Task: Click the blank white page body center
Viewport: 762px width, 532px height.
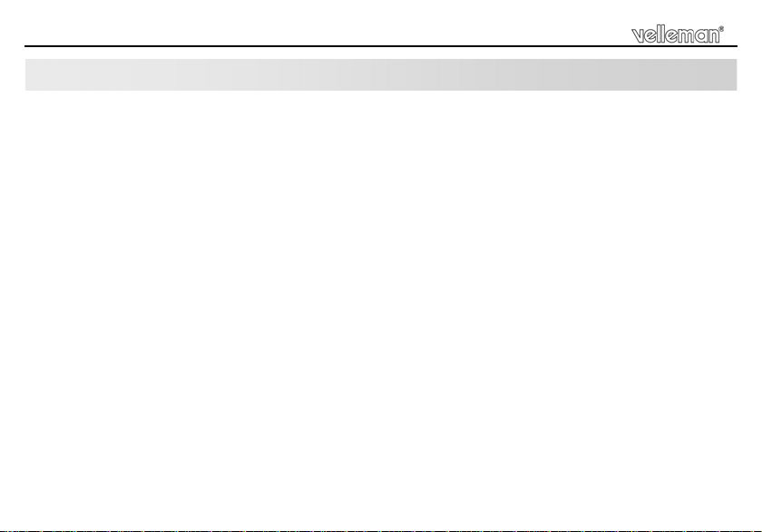Action: 381,311
